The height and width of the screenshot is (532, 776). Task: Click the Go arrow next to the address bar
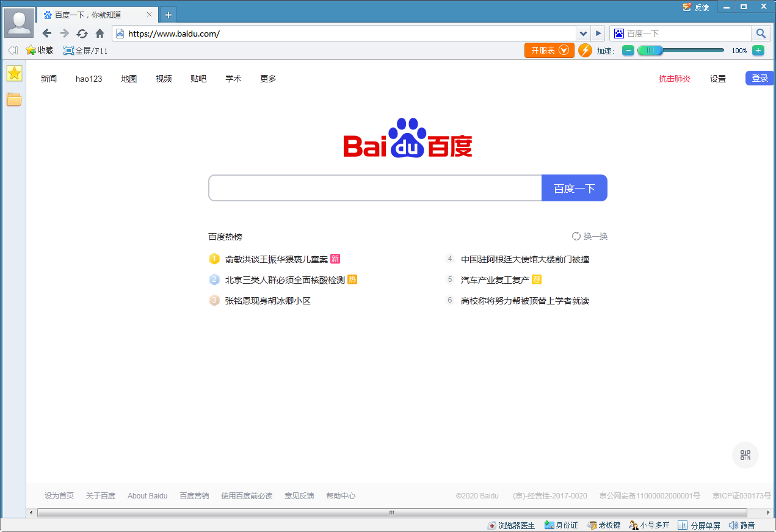click(598, 34)
